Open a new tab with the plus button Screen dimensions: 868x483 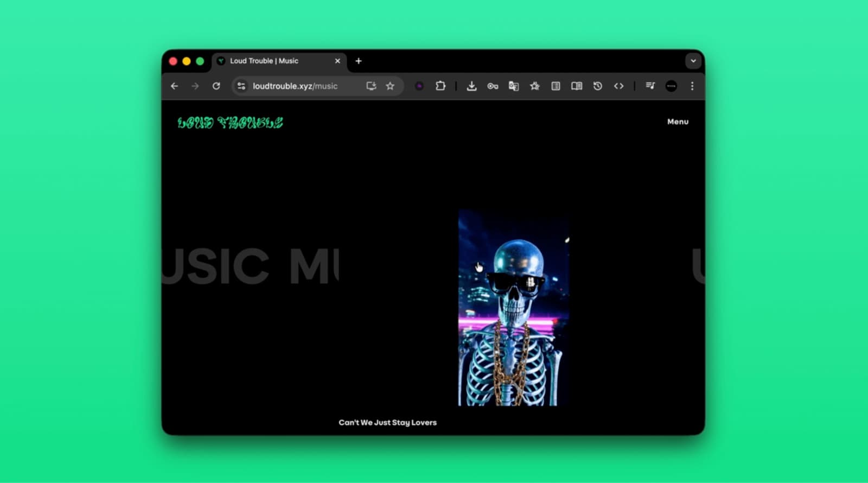coord(359,61)
